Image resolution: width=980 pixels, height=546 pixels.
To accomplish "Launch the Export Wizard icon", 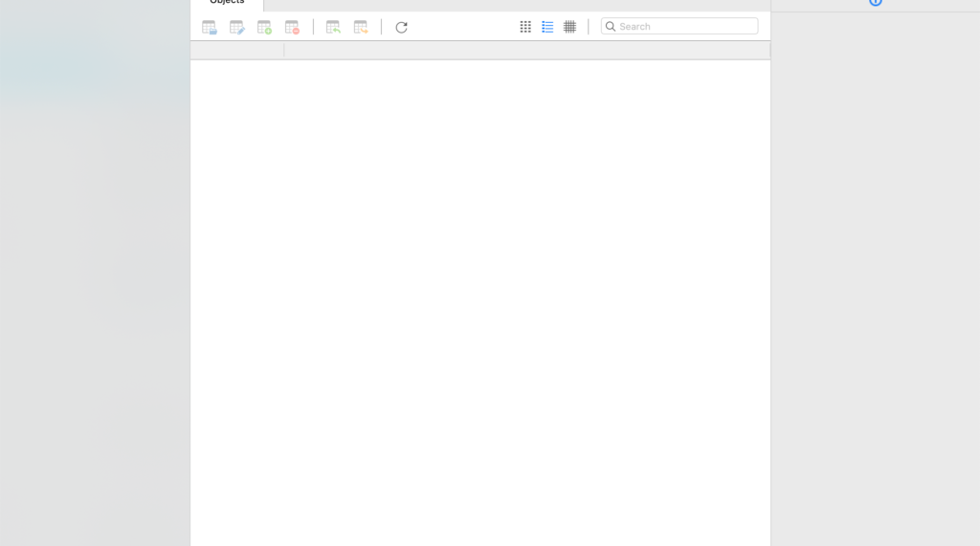I will tap(361, 28).
